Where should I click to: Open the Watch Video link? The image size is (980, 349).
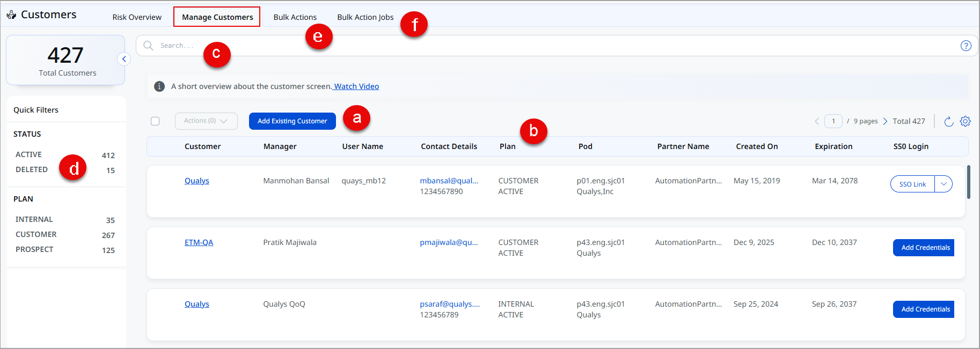click(x=356, y=86)
